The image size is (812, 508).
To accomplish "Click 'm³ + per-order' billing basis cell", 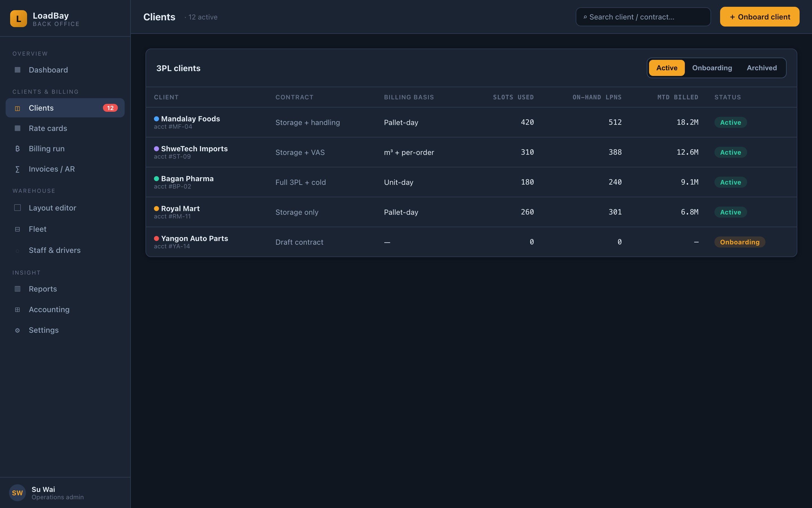I will [409, 152].
